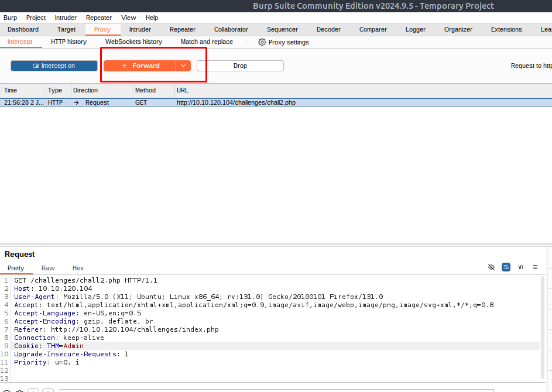This screenshot has width=552, height=392.
Task: Select the Proxy tab
Action: (102, 30)
